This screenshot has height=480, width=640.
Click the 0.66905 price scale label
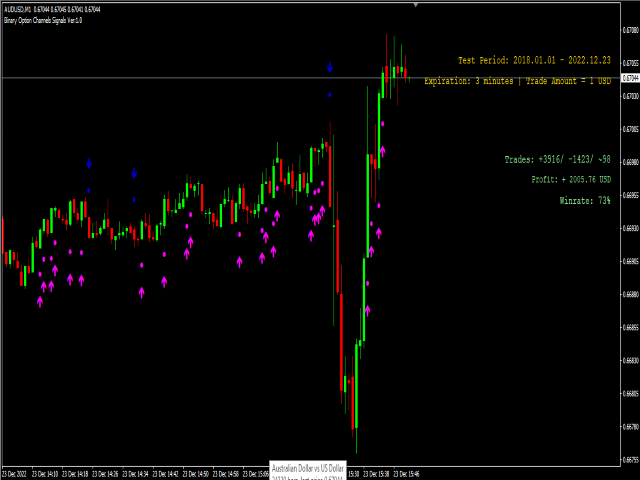click(x=630, y=261)
